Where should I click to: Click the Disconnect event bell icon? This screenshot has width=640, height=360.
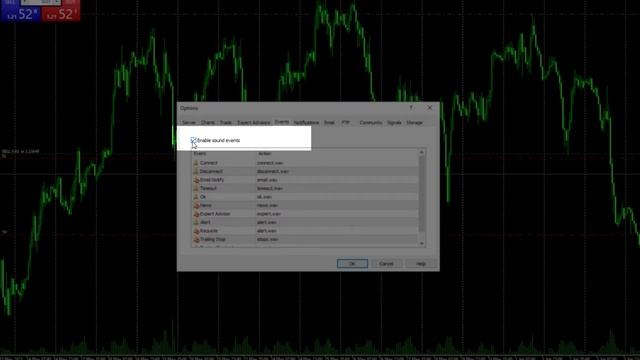pyautogui.click(x=196, y=171)
